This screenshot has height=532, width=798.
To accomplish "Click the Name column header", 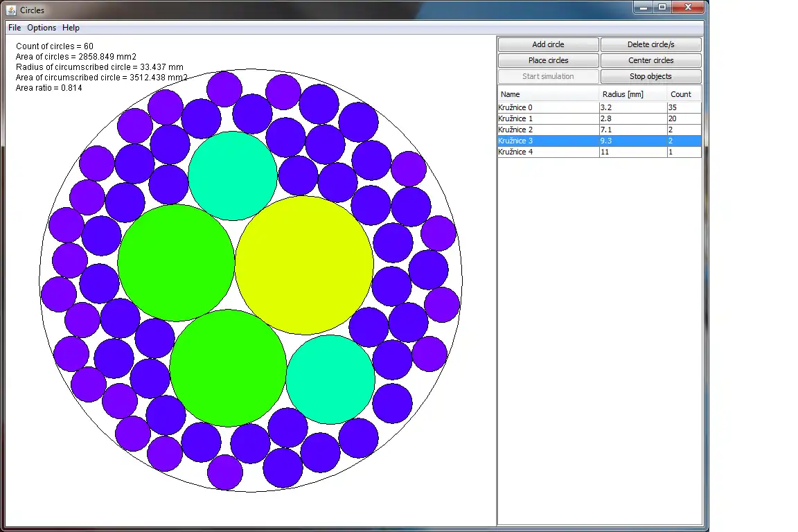I will click(x=548, y=94).
